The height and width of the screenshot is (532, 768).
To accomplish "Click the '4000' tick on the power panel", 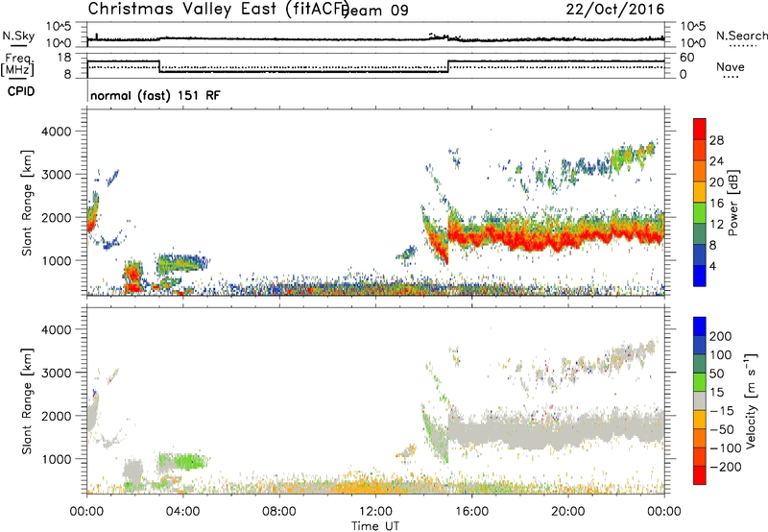I will pos(56,132).
